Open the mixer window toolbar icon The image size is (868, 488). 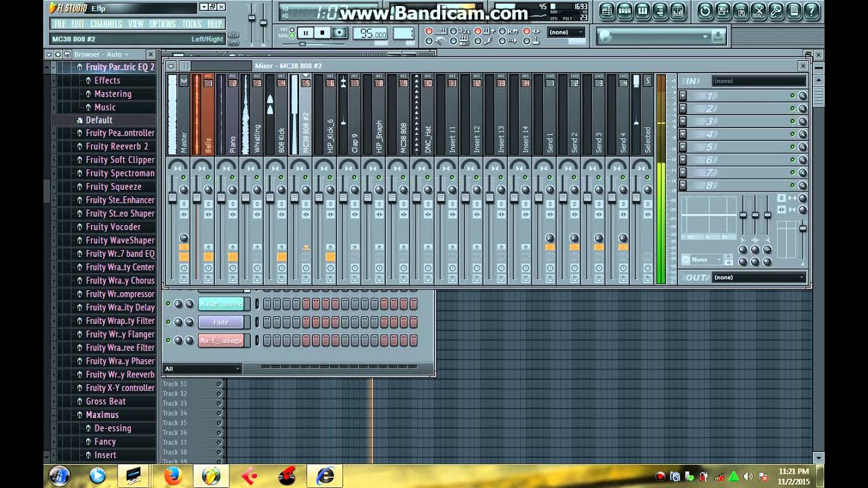[677, 11]
